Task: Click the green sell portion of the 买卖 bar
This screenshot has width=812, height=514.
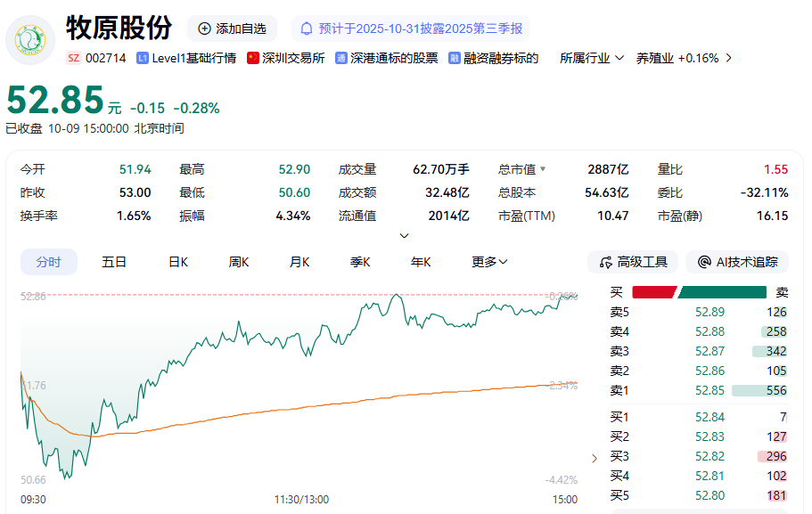Action: click(x=722, y=292)
